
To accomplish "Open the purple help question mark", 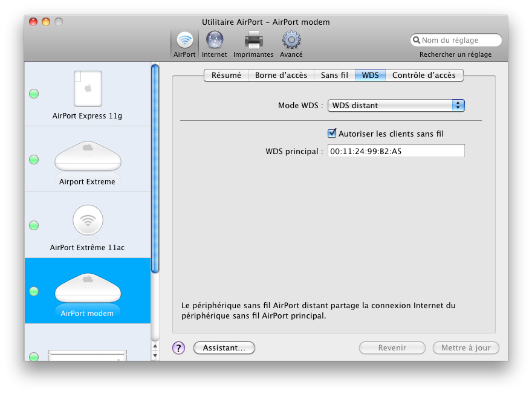I will point(178,347).
